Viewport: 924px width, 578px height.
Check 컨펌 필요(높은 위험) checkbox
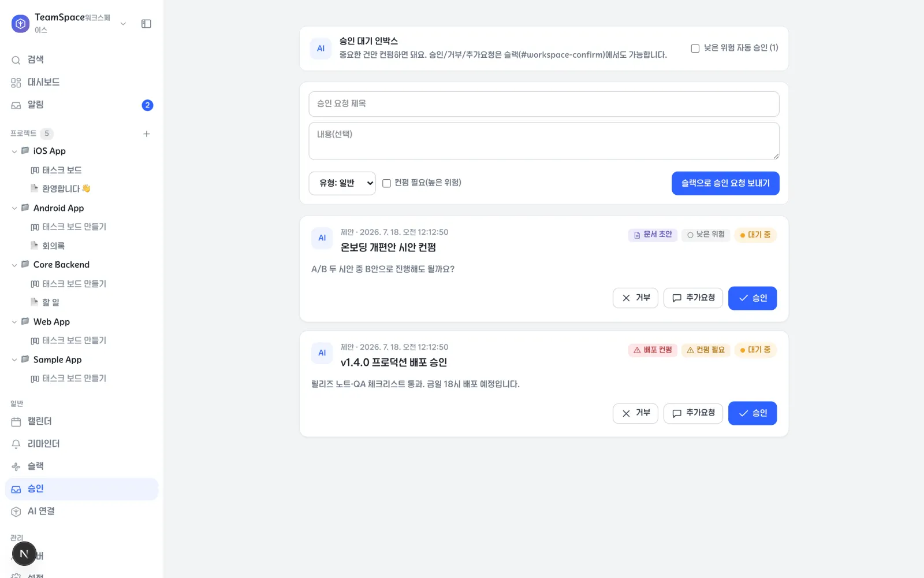coord(387,183)
